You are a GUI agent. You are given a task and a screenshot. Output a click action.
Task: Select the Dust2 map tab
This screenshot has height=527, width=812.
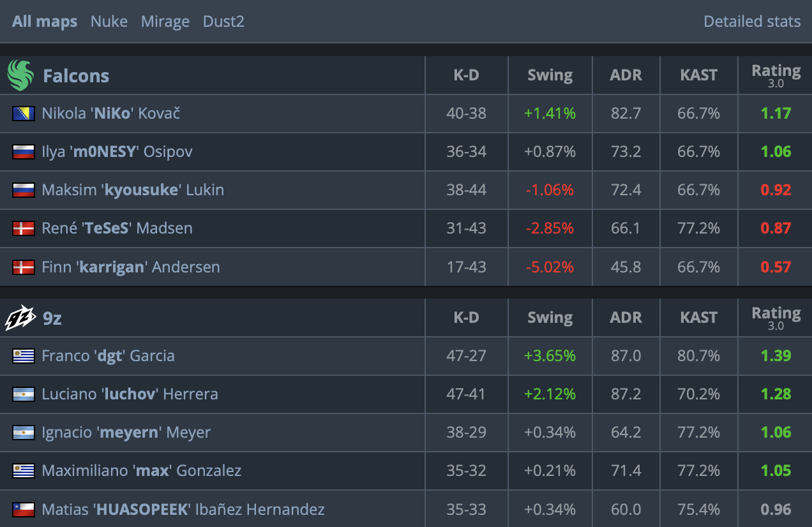pos(223,22)
